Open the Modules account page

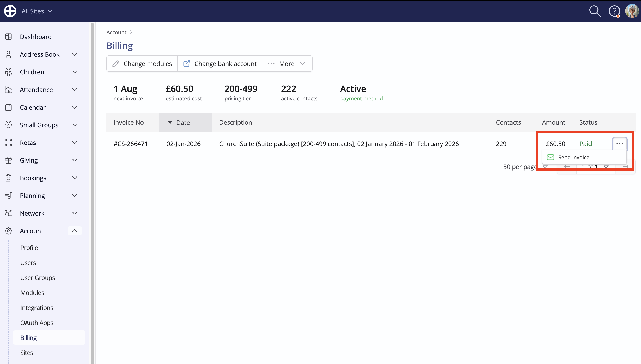[32, 293]
